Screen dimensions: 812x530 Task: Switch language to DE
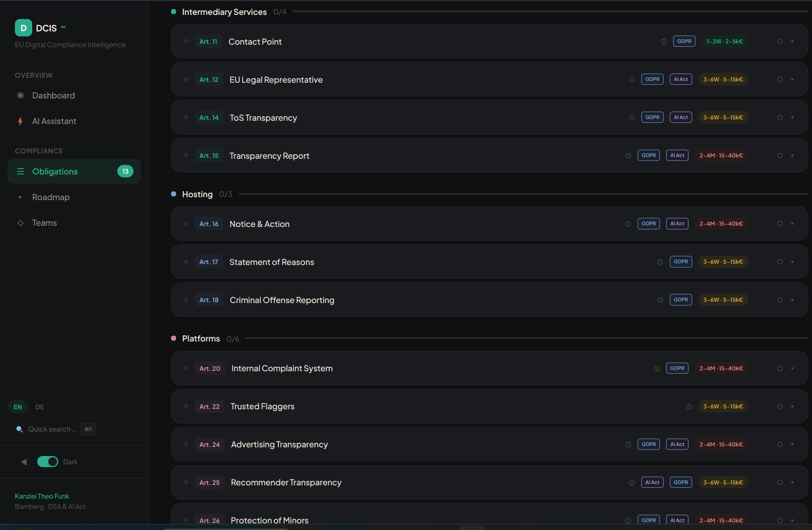(x=40, y=407)
